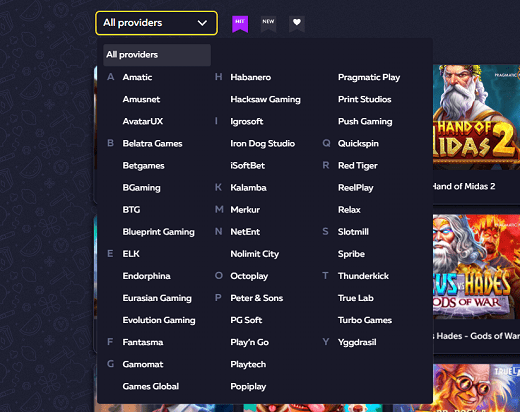The height and width of the screenshot is (412, 520).
Task: Open the Hand of Midas 2 title link
Action: point(464,186)
